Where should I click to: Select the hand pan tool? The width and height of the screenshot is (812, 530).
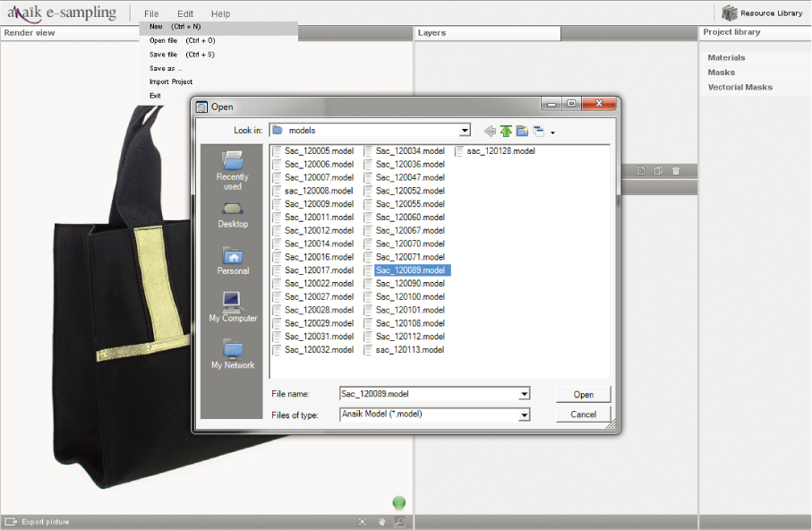coord(381,522)
